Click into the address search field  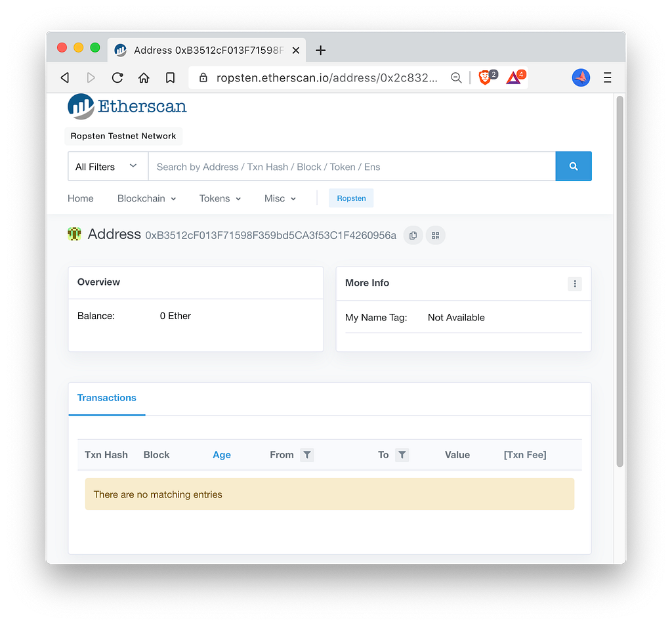coord(352,166)
